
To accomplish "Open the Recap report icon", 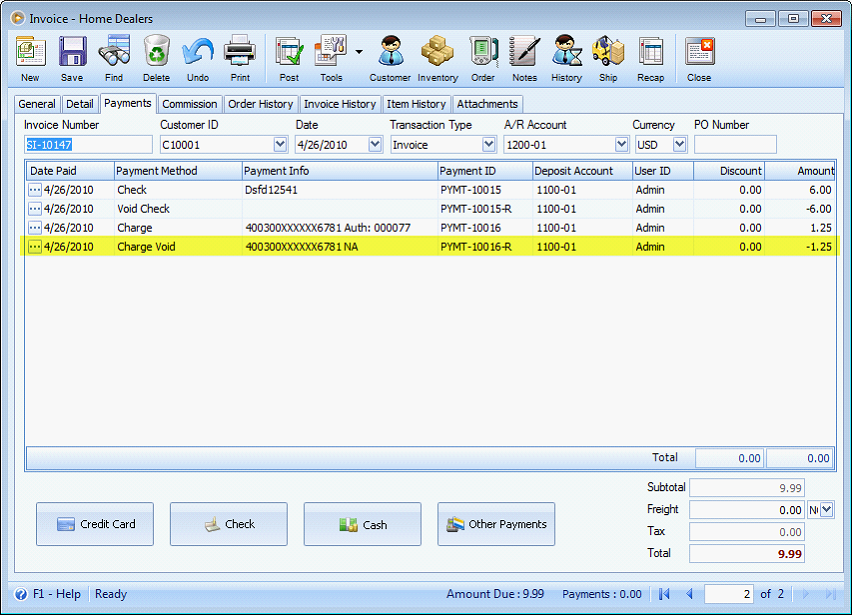I will click(x=651, y=58).
